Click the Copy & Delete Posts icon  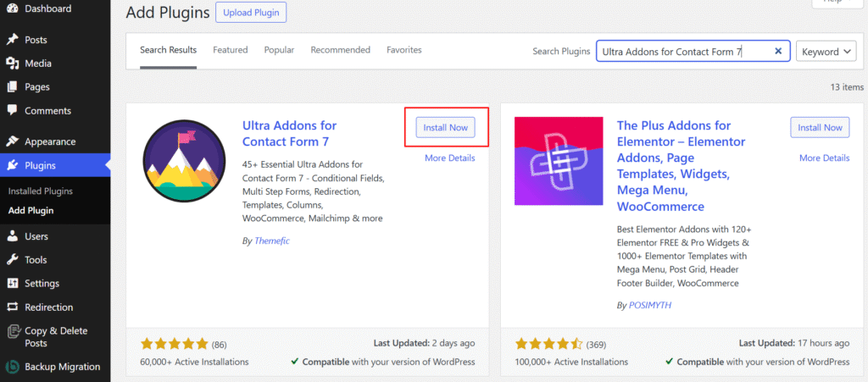pos(12,331)
